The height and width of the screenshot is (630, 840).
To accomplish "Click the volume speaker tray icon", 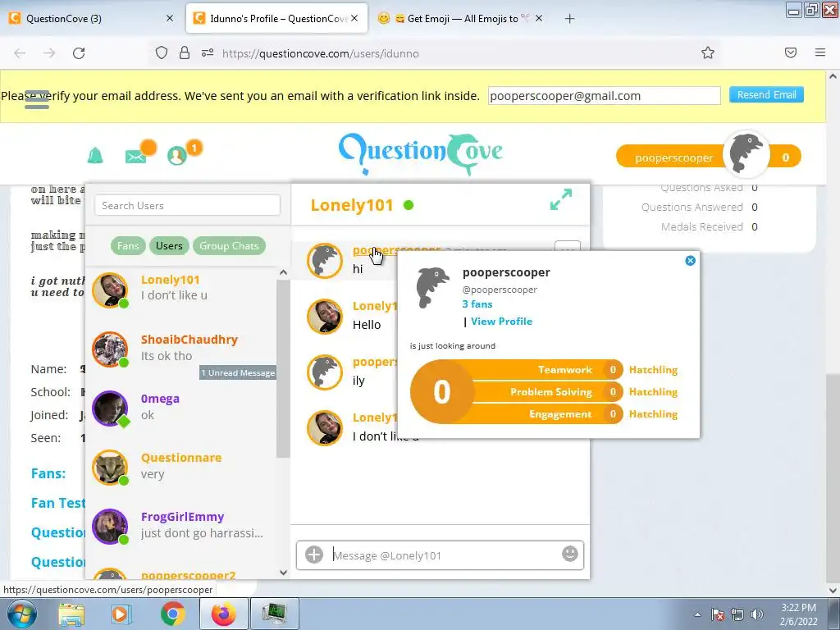I will (x=757, y=614).
